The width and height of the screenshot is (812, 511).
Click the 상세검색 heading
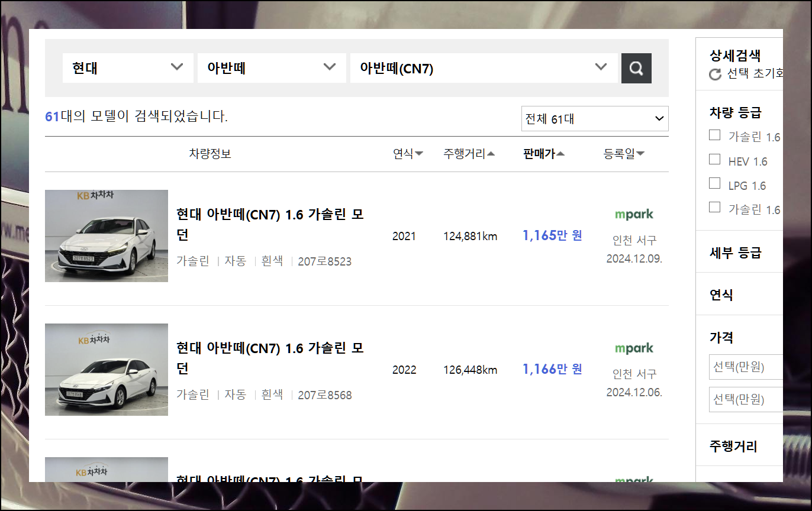[735, 56]
